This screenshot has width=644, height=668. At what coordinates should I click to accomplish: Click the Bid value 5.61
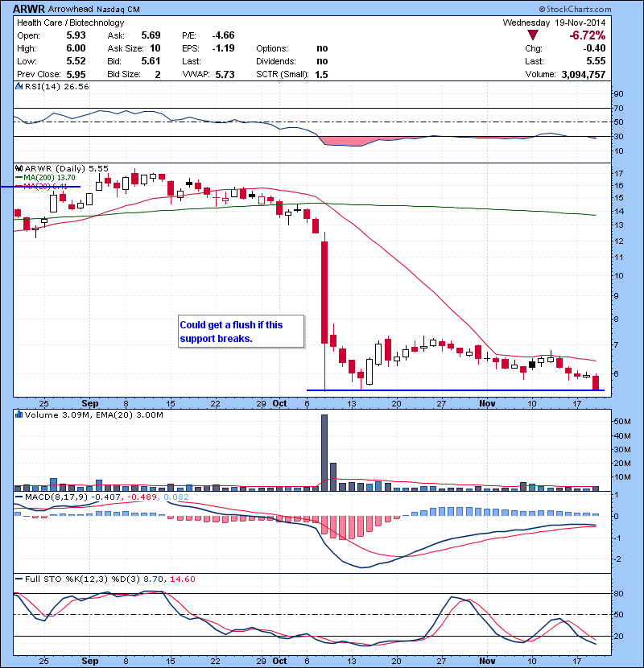151,61
